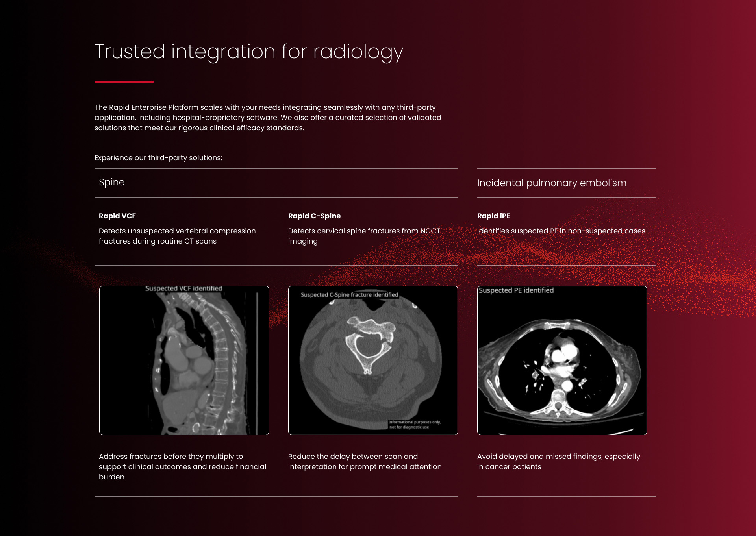Select the Rapid iPE heading
Viewport: 756px width, 536px height.
pos(493,216)
